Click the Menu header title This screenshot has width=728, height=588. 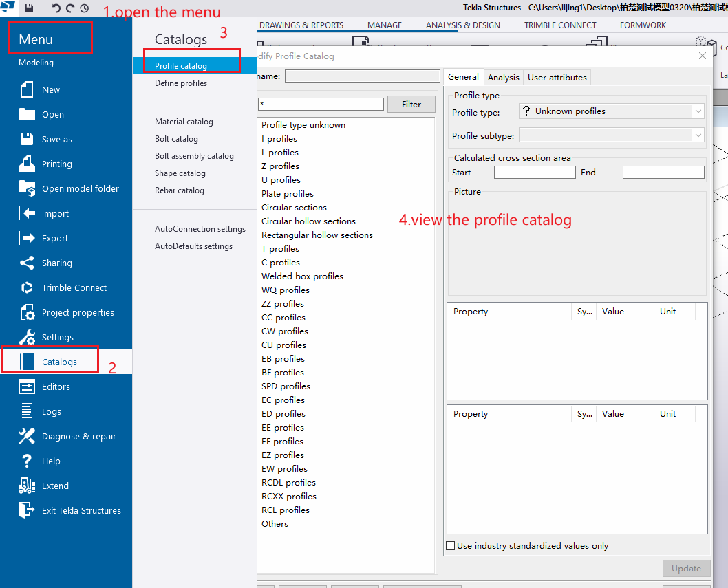(36, 39)
